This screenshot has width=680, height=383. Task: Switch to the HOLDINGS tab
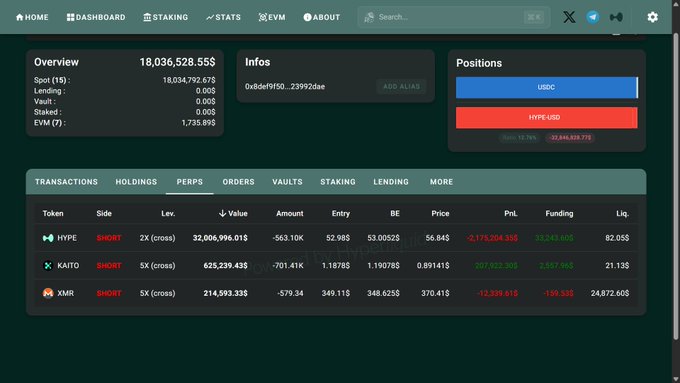[x=136, y=182]
